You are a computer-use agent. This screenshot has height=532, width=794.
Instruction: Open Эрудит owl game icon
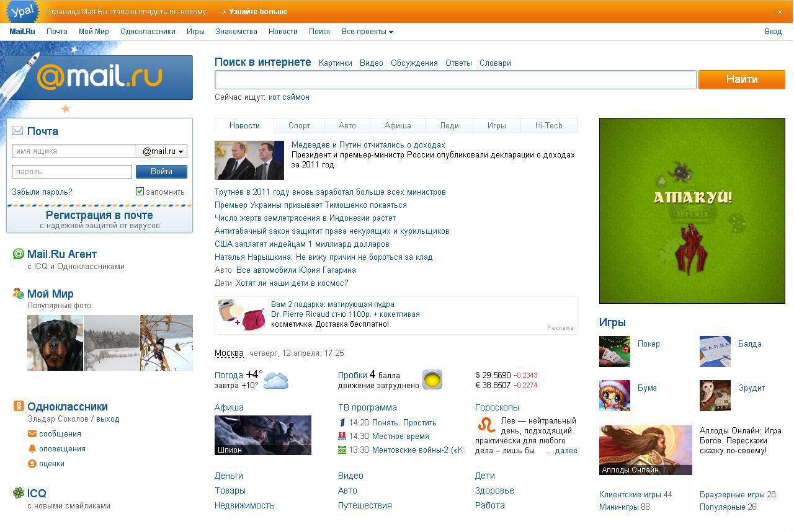pos(715,396)
